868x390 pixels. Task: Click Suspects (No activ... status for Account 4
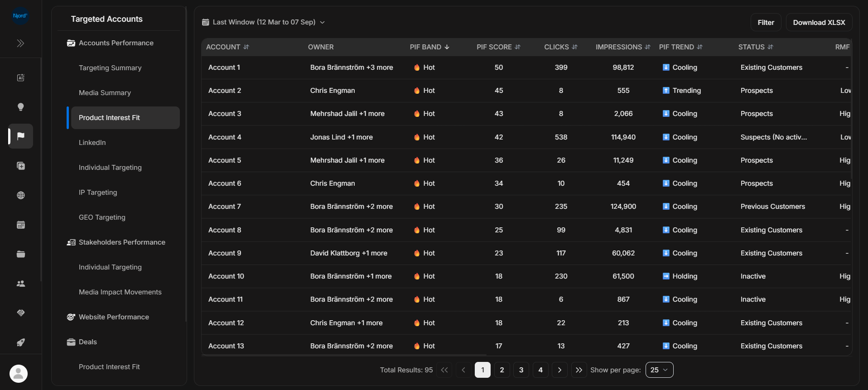tap(773, 137)
